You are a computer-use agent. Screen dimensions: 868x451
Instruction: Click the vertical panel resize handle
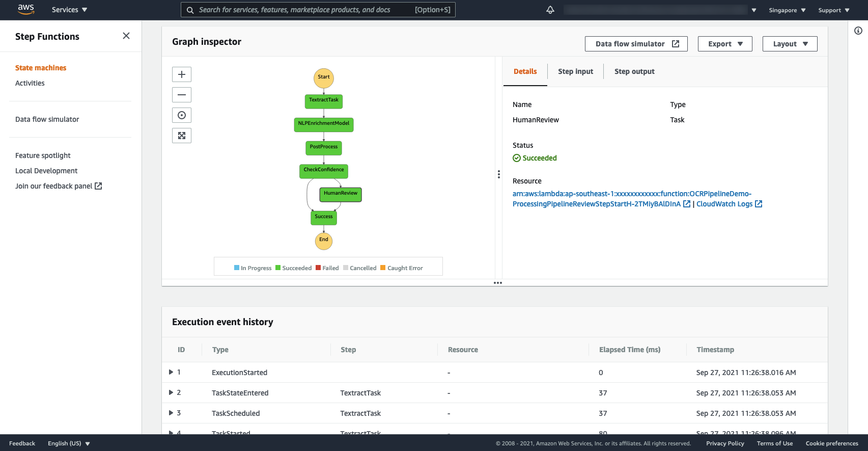coord(499,174)
